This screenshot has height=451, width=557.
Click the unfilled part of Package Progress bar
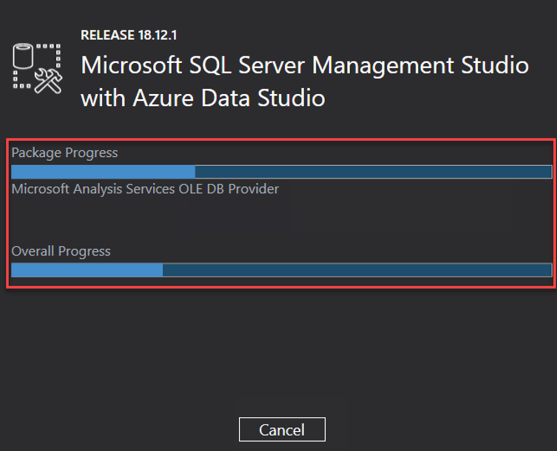[373, 172]
